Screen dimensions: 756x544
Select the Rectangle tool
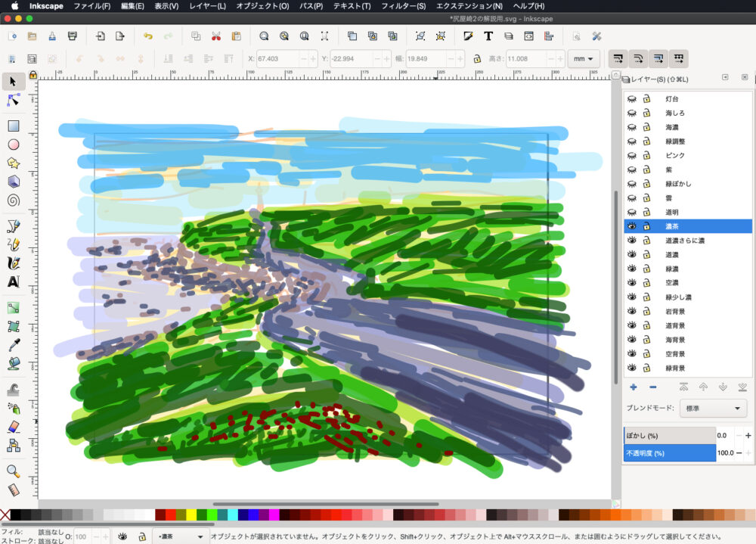[x=14, y=126]
